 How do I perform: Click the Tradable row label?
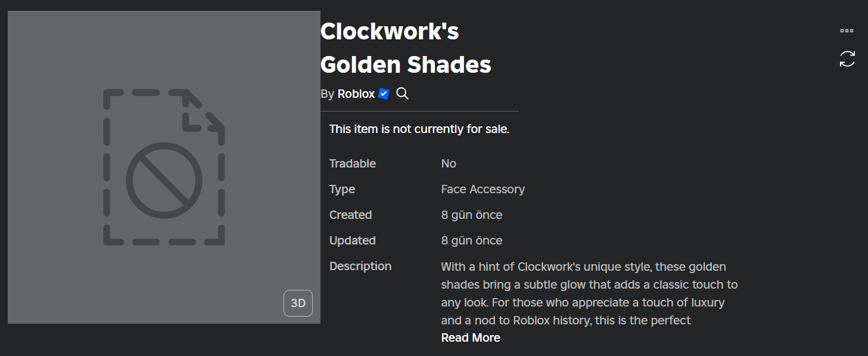click(x=352, y=163)
